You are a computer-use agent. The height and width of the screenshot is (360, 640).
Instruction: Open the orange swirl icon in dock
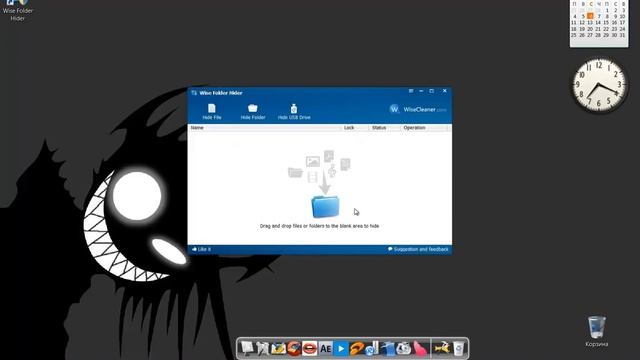356,348
